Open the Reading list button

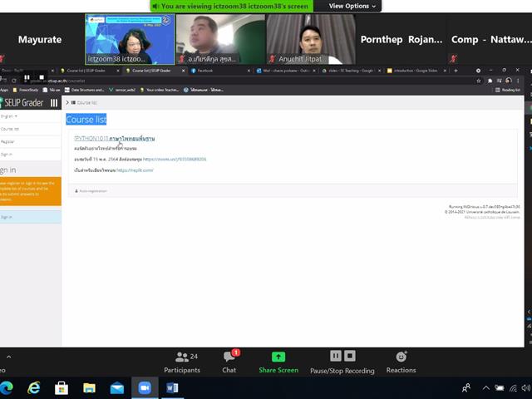(x=508, y=90)
